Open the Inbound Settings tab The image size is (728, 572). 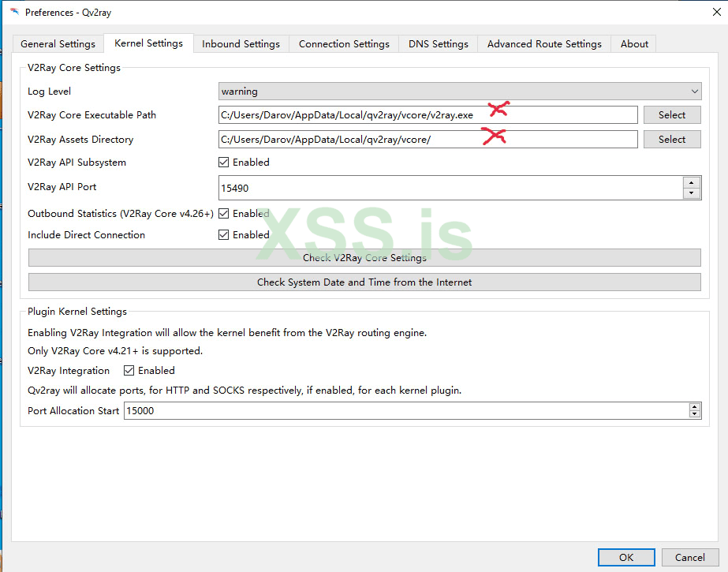(x=241, y=43)
